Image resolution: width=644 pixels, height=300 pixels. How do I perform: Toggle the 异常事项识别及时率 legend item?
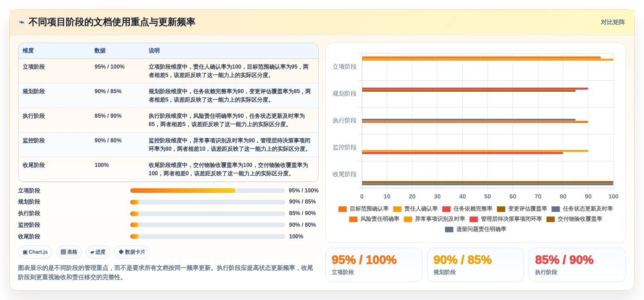[x=435, y=219]
